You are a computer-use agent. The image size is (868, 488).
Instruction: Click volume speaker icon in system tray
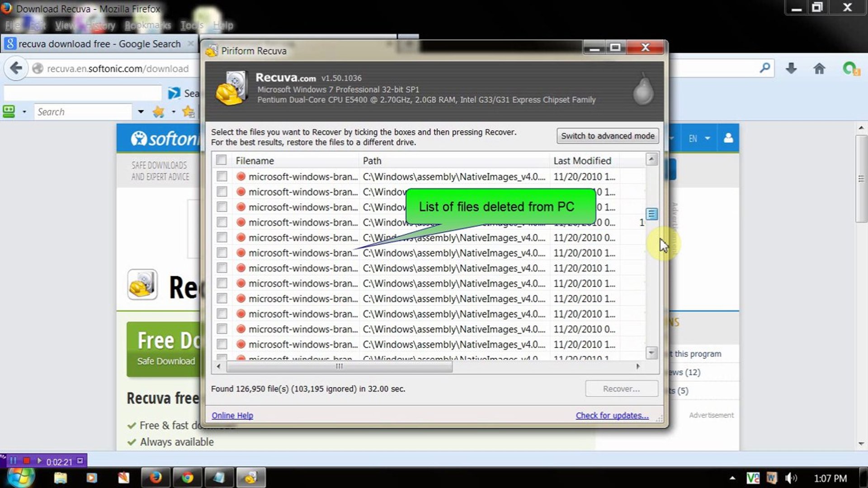pos(791,478)
